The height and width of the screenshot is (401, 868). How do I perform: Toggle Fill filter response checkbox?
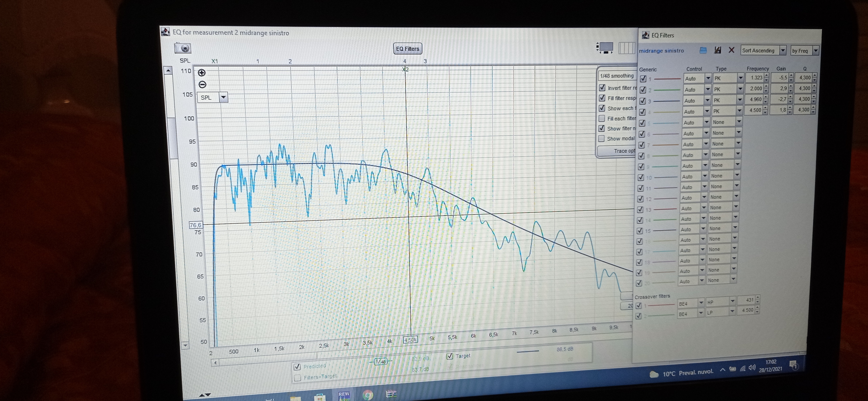[602, 98]
